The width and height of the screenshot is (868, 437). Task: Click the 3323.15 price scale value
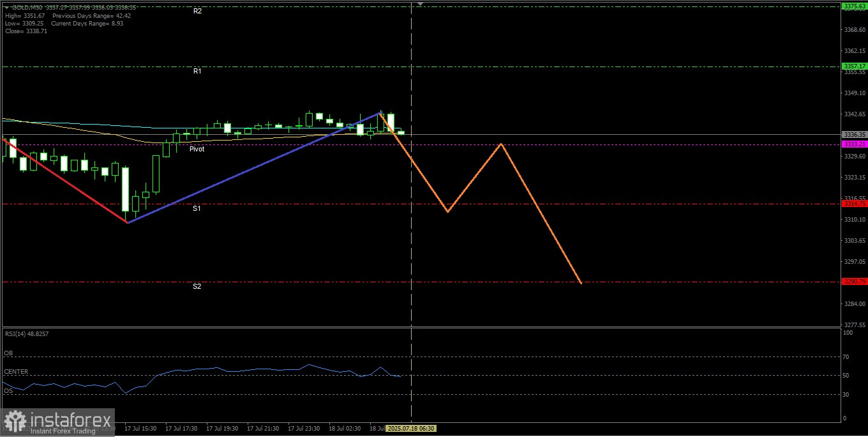click(854, 177)
